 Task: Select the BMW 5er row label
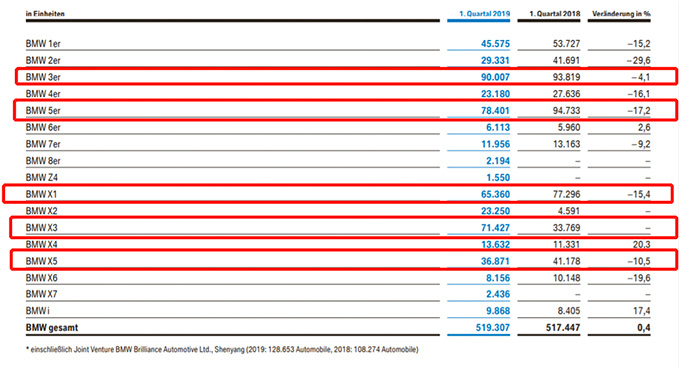click(43, 111)
